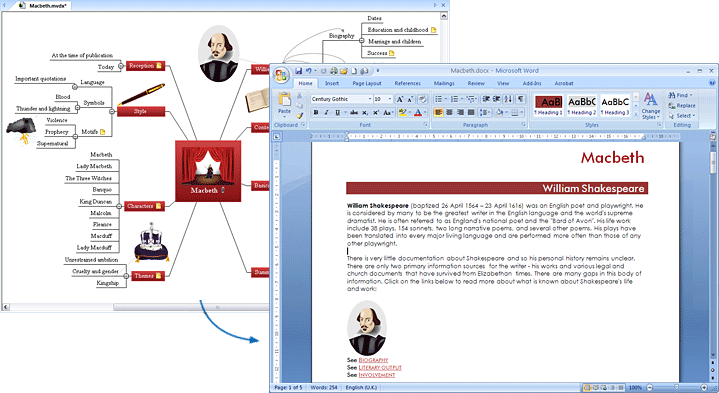Open the line spacing dropdown

coord(484,112)
